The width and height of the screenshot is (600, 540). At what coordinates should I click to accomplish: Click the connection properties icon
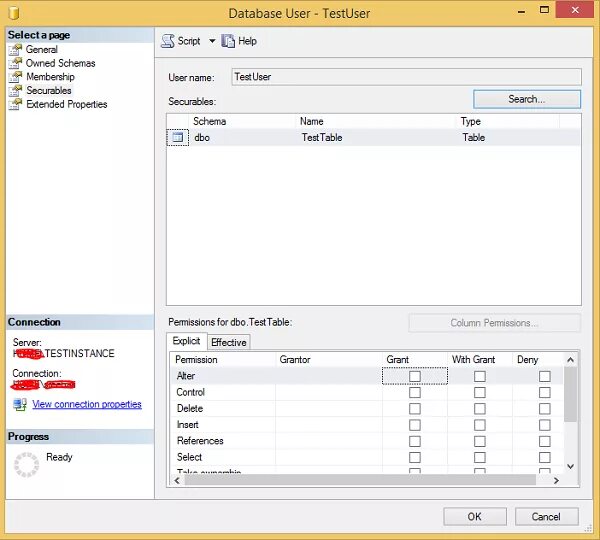coord(20,405)
